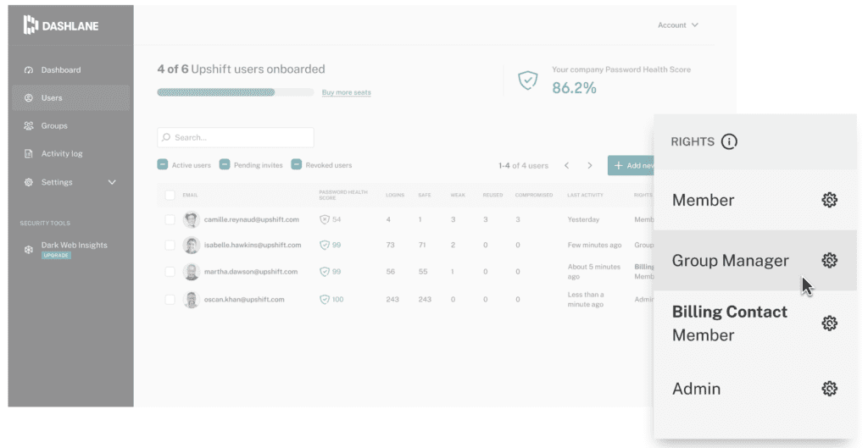Click the Password Health Score shield icon
Image resolution: width=868 pixels, height=448 pixels.
pyautogui.click(x=528, y=80)
